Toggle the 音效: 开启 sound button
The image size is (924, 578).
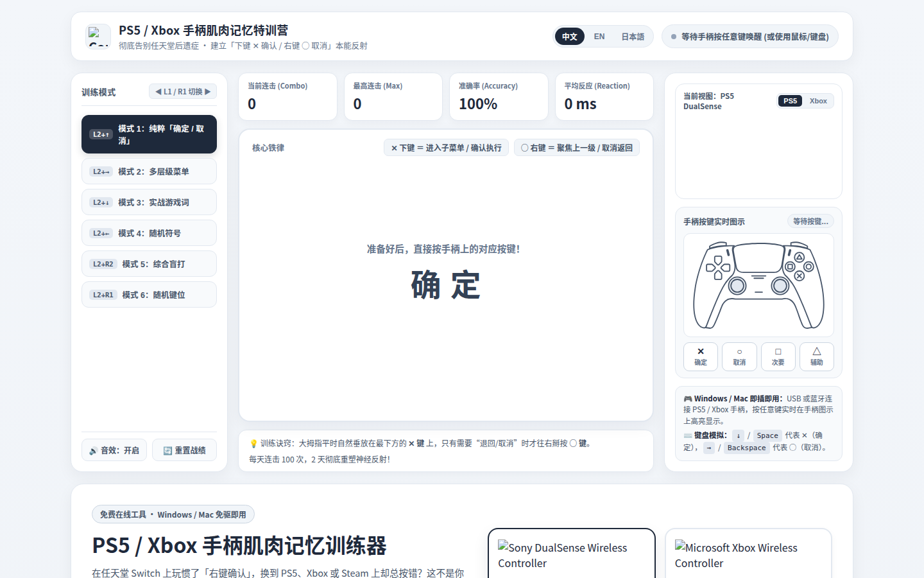coord(114,450)
